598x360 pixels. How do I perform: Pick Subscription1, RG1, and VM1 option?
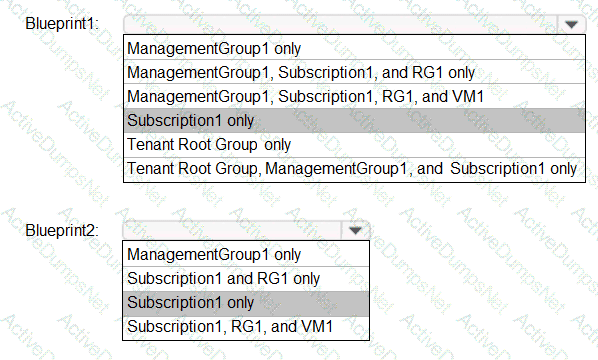[246, 327]
